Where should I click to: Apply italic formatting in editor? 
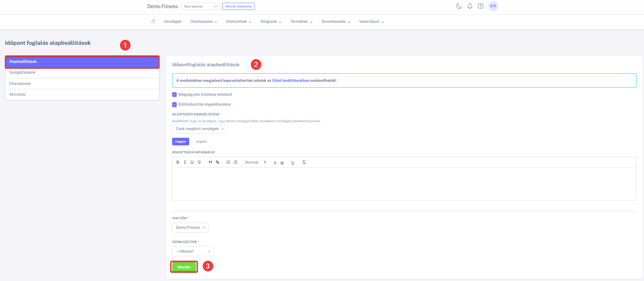click(185, 162)
